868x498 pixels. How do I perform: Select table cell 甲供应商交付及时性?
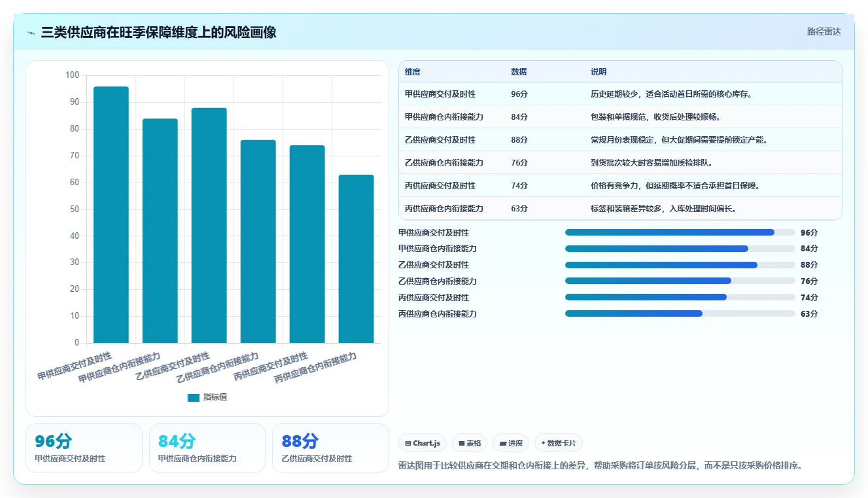[440, 94]
